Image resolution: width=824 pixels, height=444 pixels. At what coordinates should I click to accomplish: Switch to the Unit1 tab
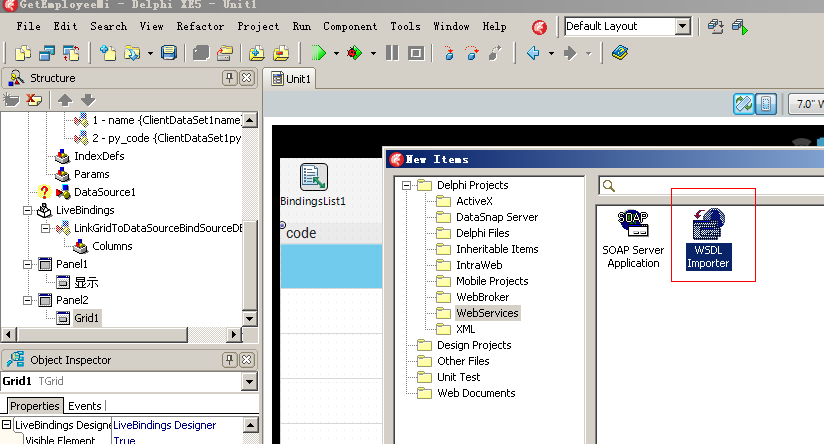(x=290, y=79)
